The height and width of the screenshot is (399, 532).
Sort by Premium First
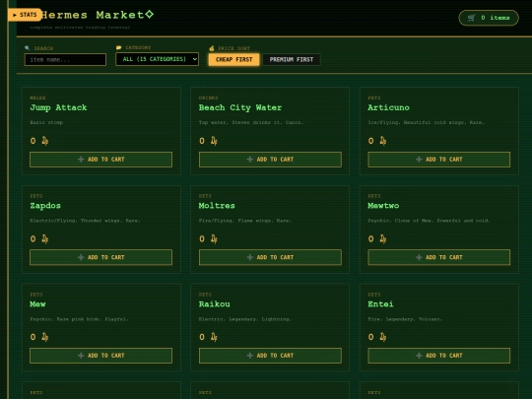click(x=292, y=59)
